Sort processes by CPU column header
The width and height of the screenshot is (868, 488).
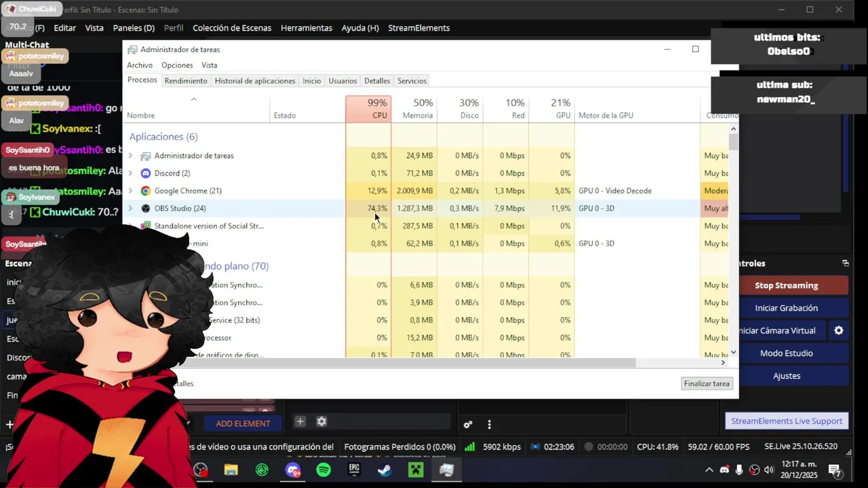tap(368, 108)
